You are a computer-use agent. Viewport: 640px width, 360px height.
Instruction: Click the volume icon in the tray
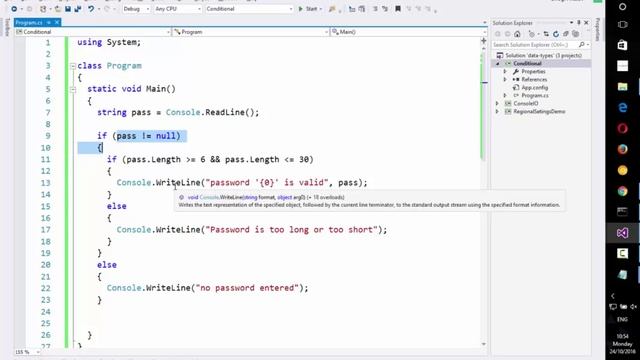click(x=633, y=307)
